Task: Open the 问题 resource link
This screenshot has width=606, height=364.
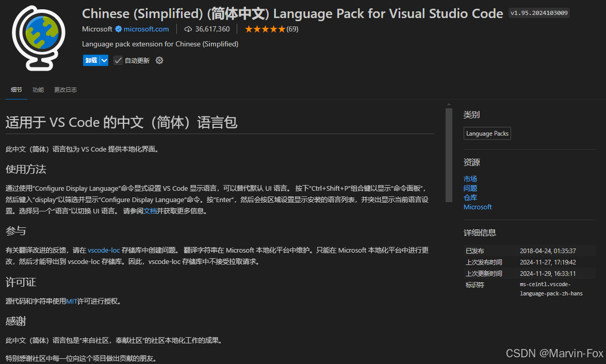Action: (470, 188)
